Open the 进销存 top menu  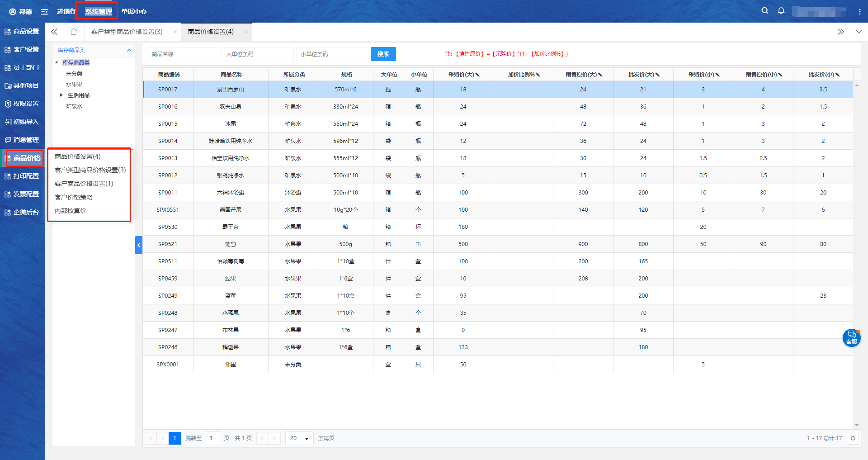(66, 11)
